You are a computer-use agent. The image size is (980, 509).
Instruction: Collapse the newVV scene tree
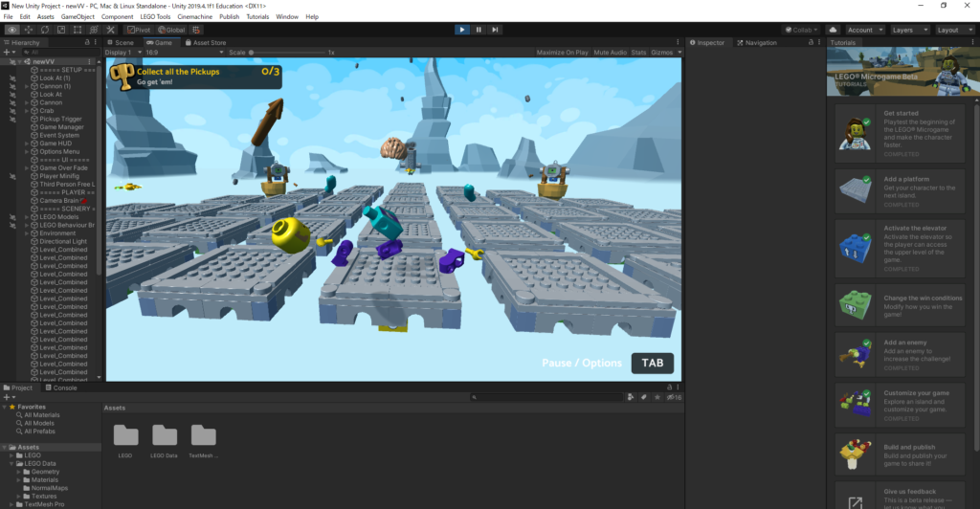pyautogui.click(x=19, y=62)
